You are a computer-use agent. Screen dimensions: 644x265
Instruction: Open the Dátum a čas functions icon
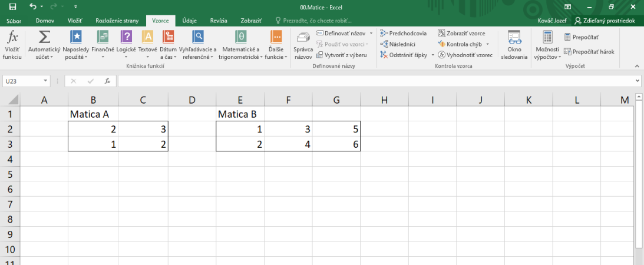168,37
